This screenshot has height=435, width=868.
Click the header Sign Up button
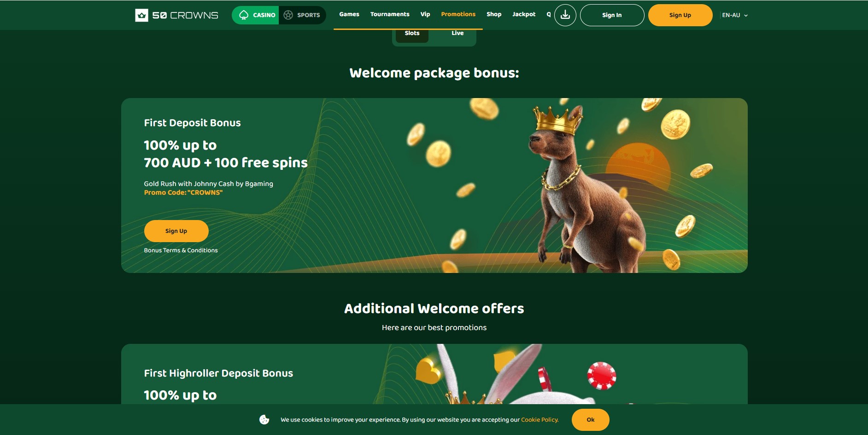click(680, 15)
